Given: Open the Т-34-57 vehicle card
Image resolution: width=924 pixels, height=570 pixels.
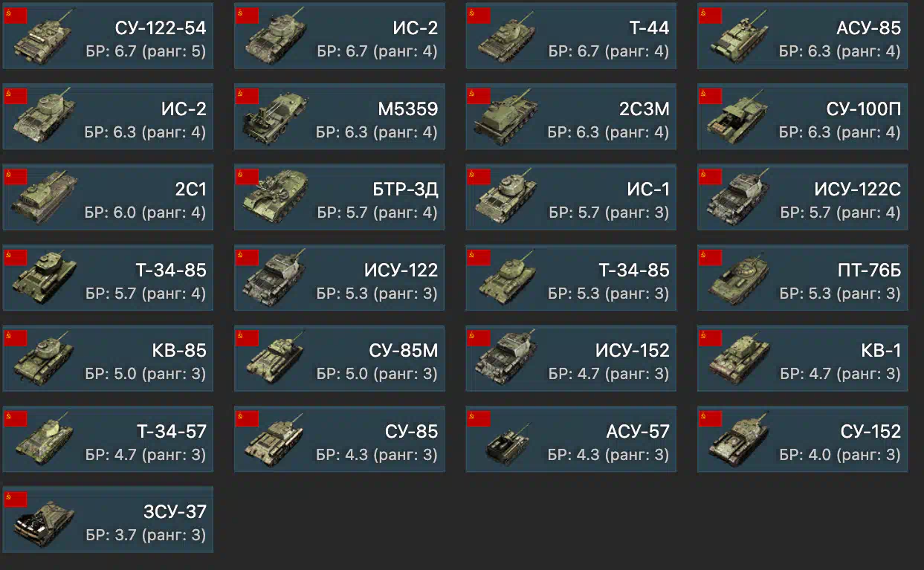Looking at the screenshot, I should 108,439.
